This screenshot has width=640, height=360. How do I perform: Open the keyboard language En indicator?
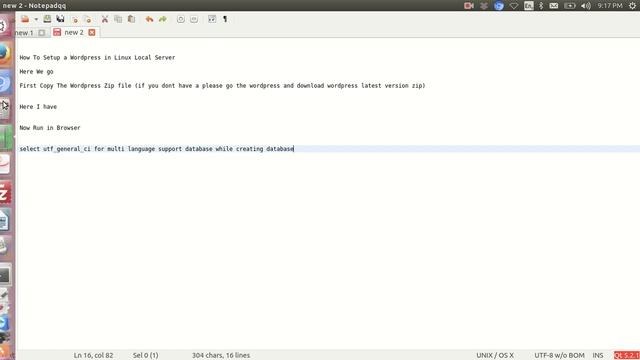point(529,6)
